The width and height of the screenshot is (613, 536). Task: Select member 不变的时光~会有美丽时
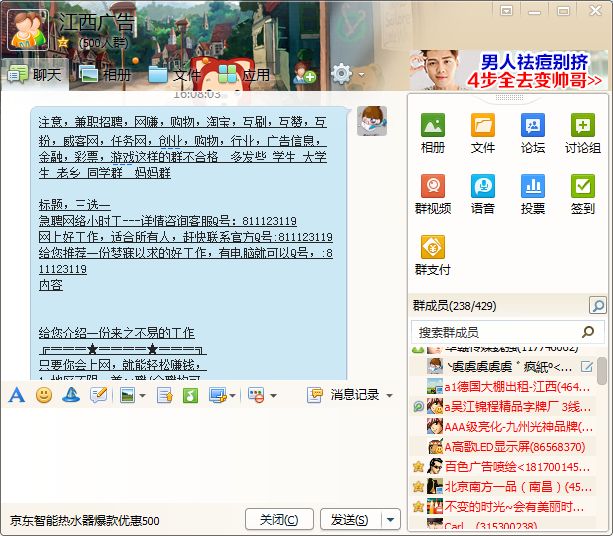tap(503, 507)
